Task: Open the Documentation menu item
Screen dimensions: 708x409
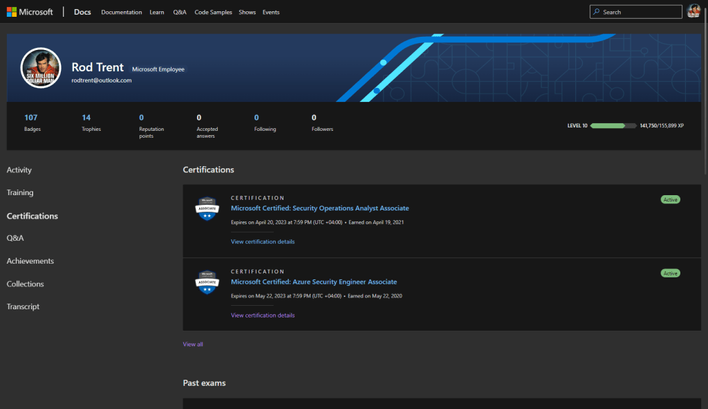Action: (x=121, y=12)
